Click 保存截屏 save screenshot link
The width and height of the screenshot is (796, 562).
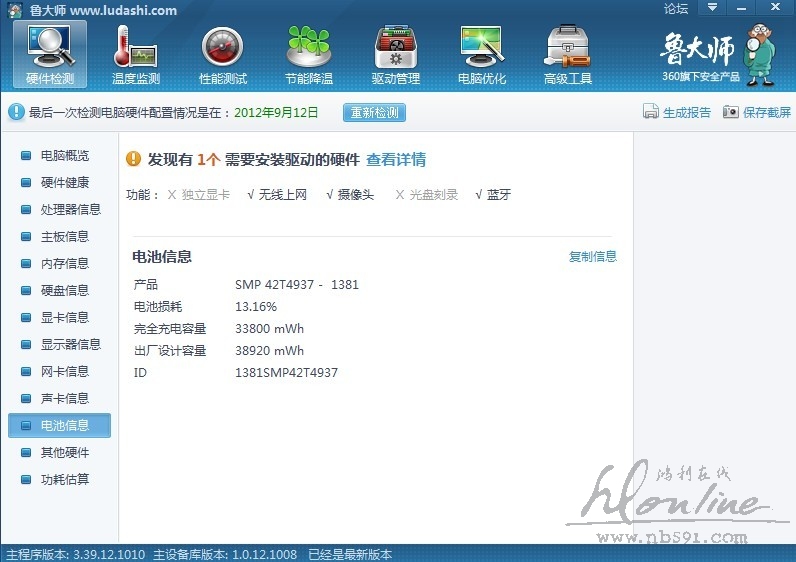767,112
